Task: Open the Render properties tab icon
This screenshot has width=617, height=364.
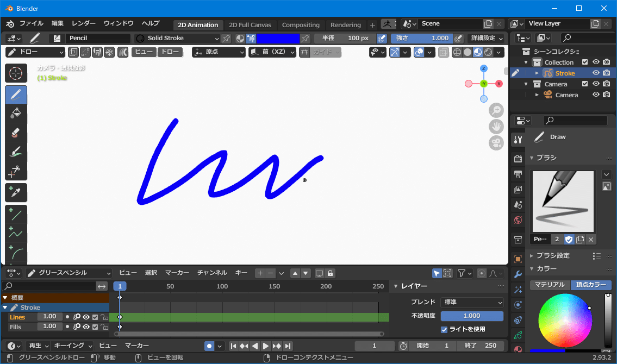Action: point(518,159)
